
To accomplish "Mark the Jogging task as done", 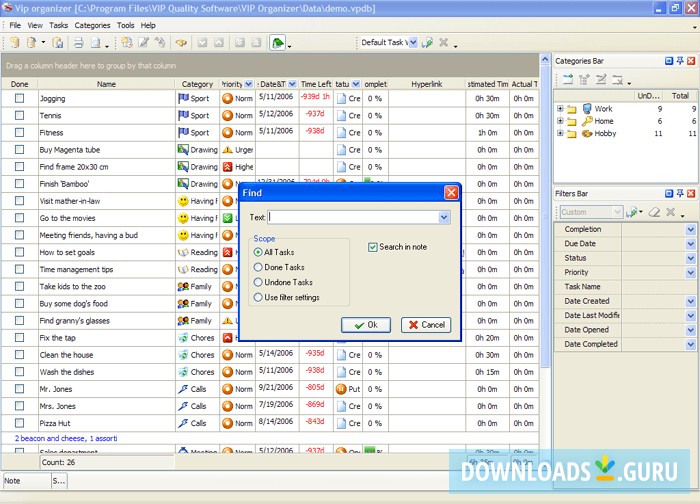I will pos(19,99).
